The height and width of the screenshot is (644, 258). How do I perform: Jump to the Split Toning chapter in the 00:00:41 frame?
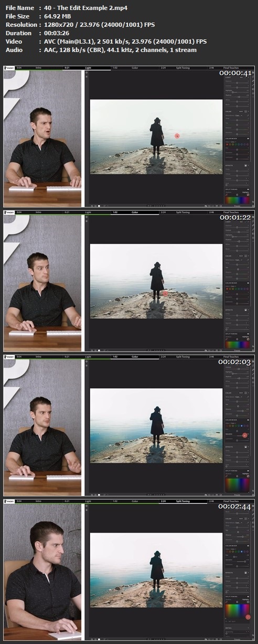183,68
